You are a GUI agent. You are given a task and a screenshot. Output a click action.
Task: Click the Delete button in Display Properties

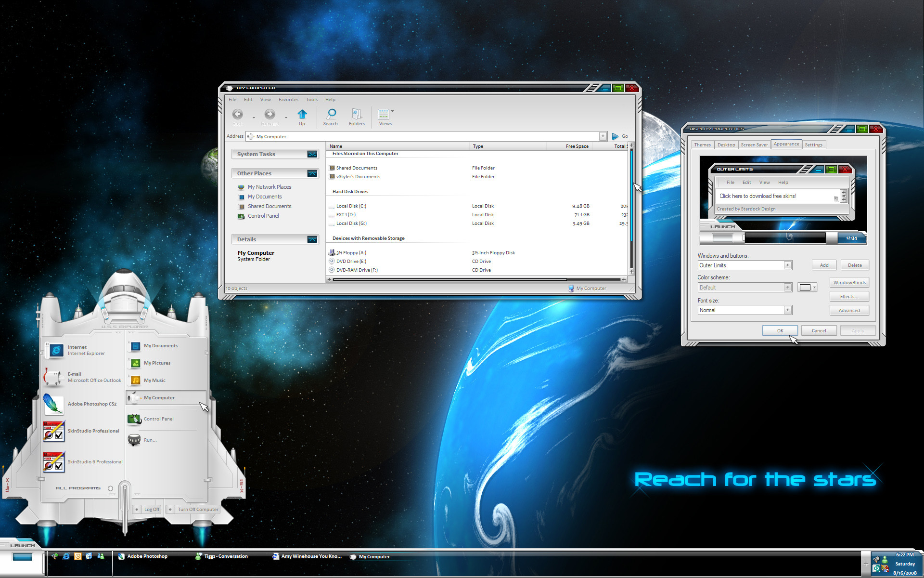pos(855,265)
